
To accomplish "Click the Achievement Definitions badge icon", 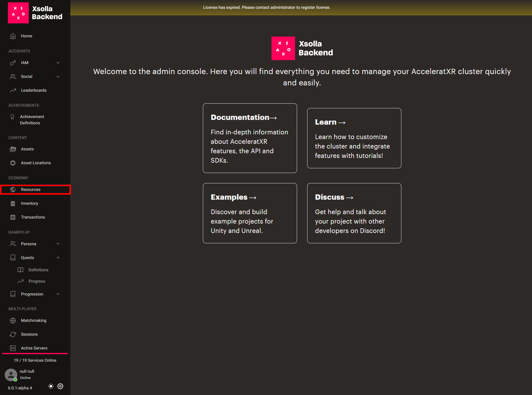I will (12, 117).
